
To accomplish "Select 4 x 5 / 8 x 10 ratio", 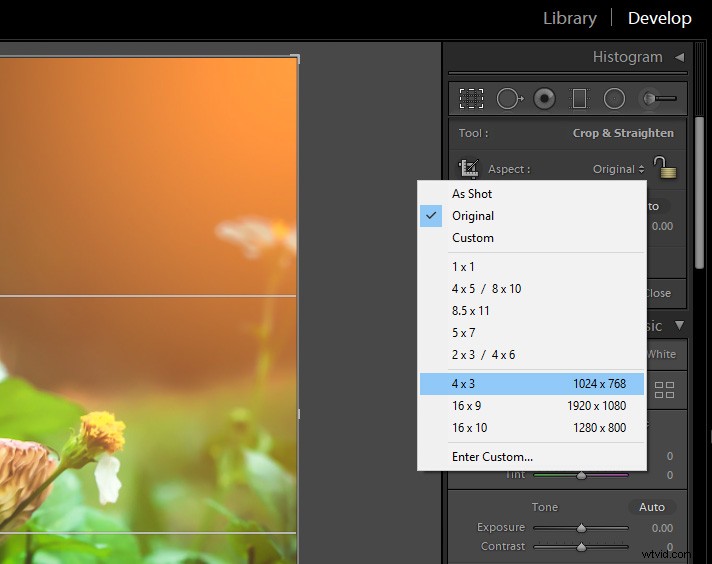I will [x=532, y=289].
